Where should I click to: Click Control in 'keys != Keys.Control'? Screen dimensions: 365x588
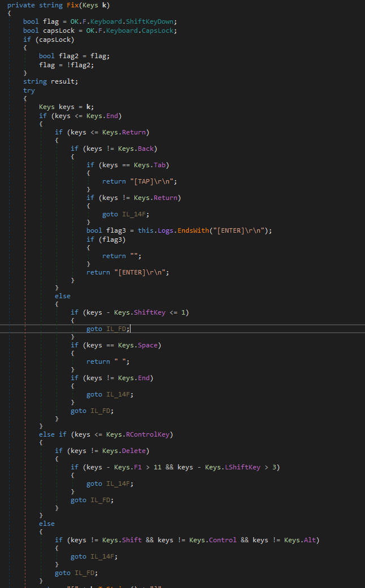223,540
